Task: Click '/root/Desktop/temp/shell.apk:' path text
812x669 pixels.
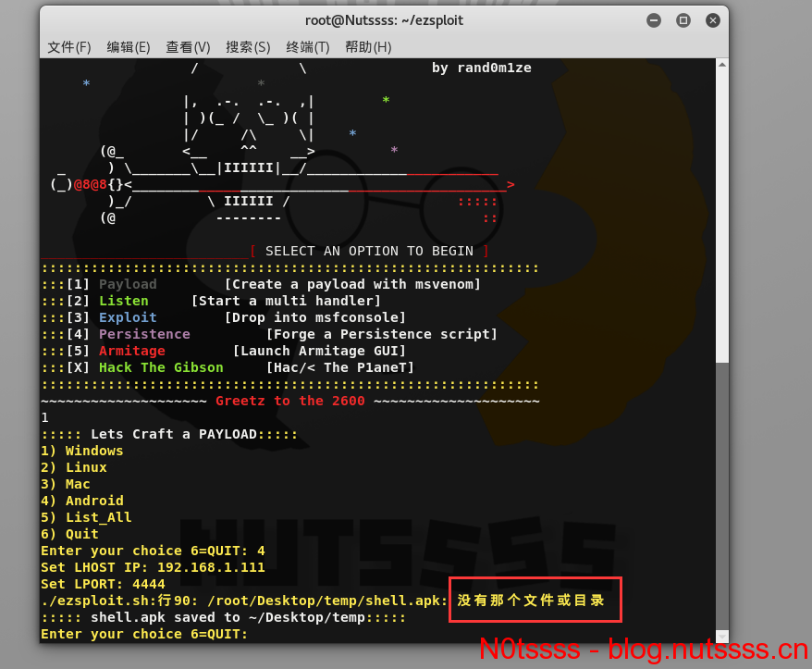Action: [x=327, y=601]
